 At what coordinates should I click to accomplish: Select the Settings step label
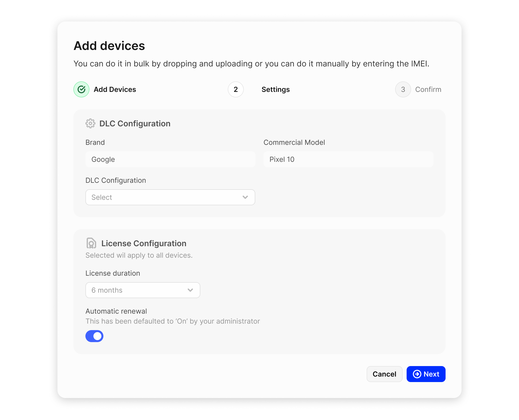[275, 89]
